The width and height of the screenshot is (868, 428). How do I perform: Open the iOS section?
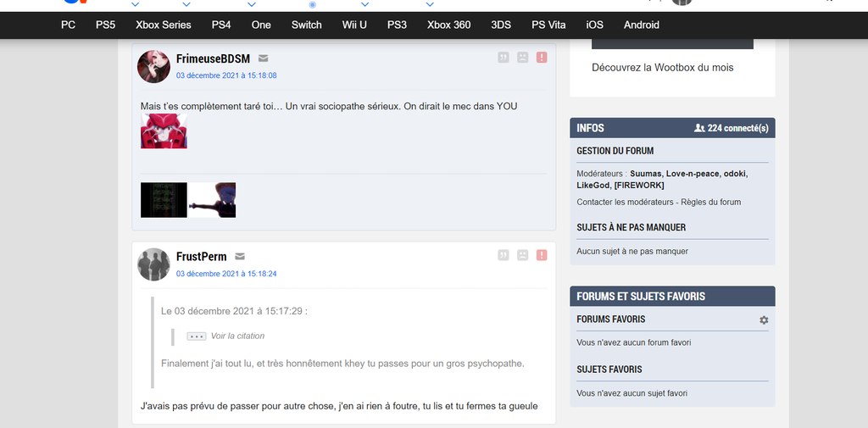point(594,25)
